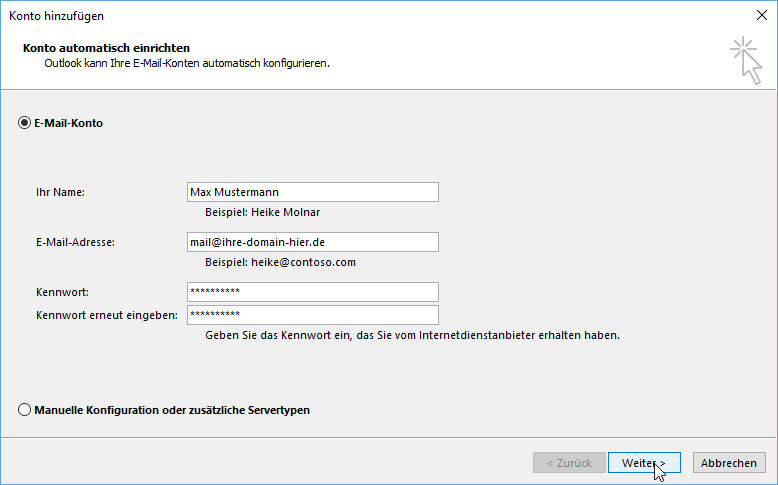Click the 'Beispiel: Heike Molnar' hint text
Screen dimensions: 778x485
262,213
